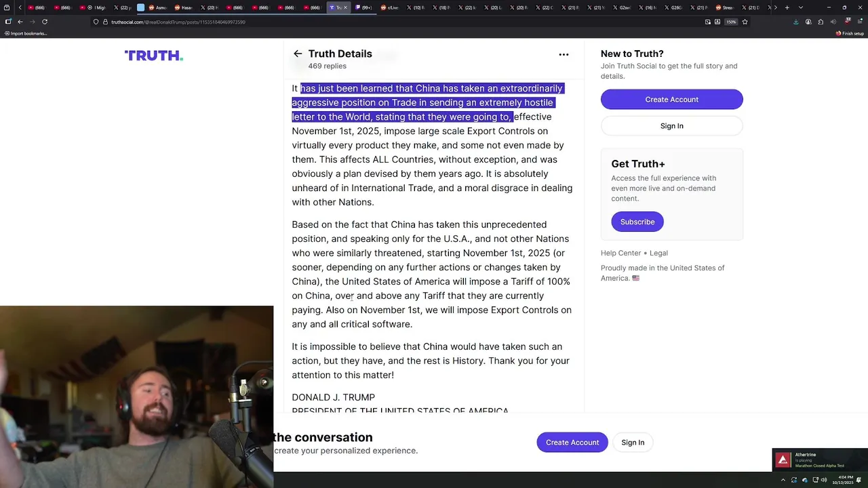Open the Help Center link
The height and width of the screenshot is (488, 868).
620,253
